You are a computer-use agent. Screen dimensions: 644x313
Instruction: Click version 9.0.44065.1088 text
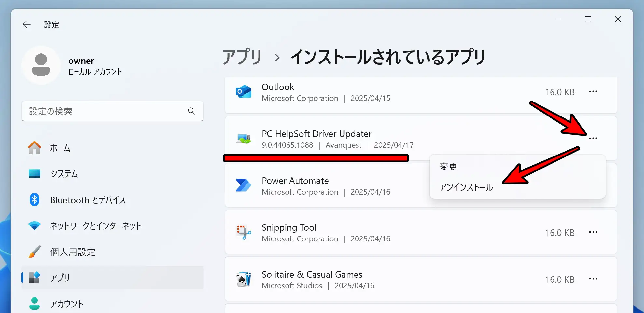(x=287, y=145)
